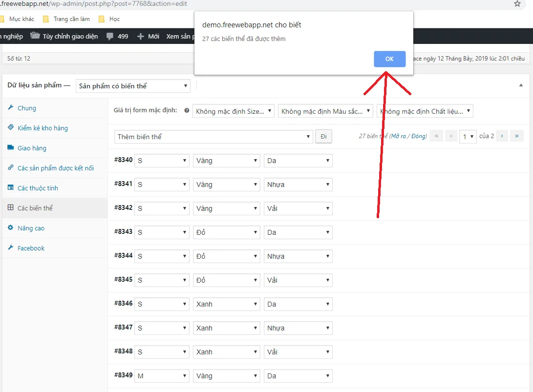Open the Mục khác bookmarks folder
This screenshot has width=533, height=392.
(x=18, y=19)
